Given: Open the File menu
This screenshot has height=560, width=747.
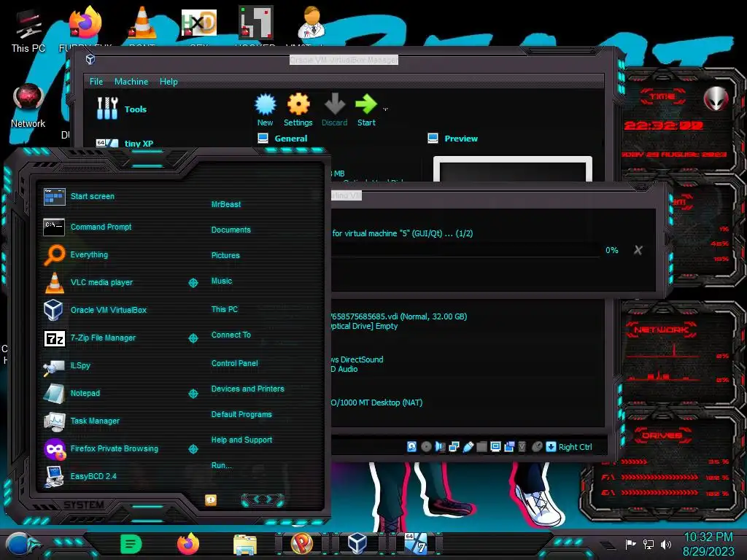Looking at the screenshot, I should (x=96, y=82).
